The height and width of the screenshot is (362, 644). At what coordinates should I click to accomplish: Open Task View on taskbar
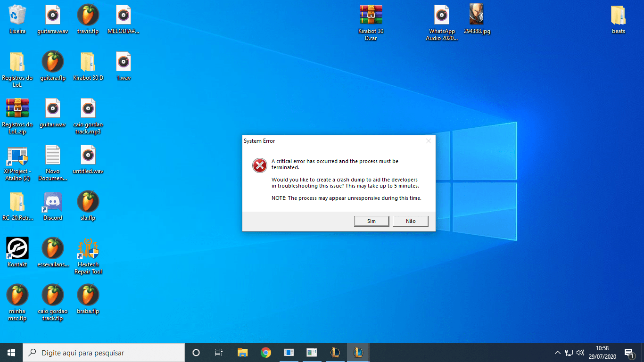tap(219, 353)
